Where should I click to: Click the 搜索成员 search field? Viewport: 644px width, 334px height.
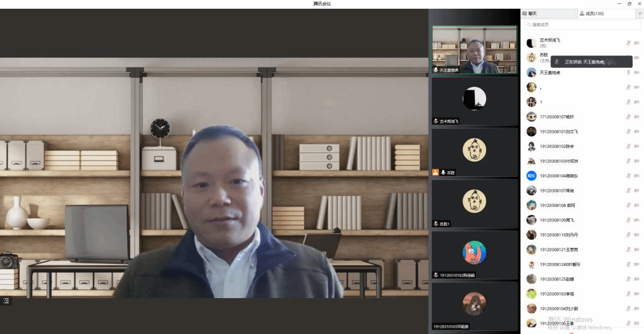[582, 25]
